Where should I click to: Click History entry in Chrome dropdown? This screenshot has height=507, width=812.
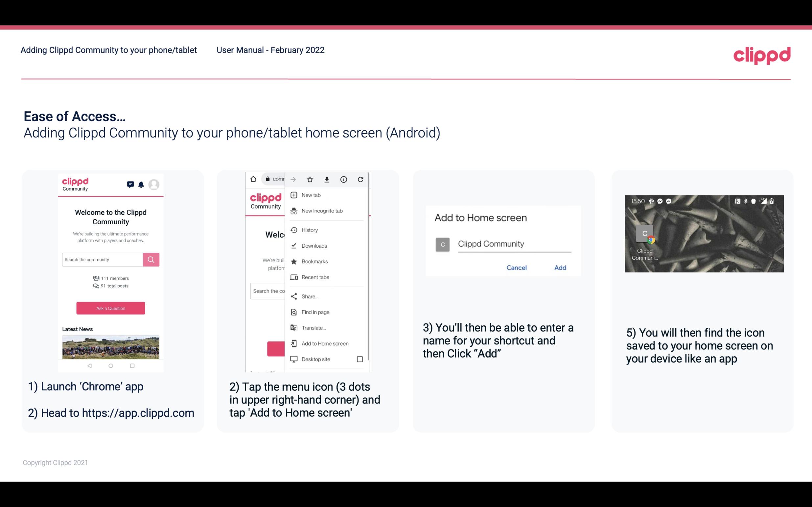310,230
